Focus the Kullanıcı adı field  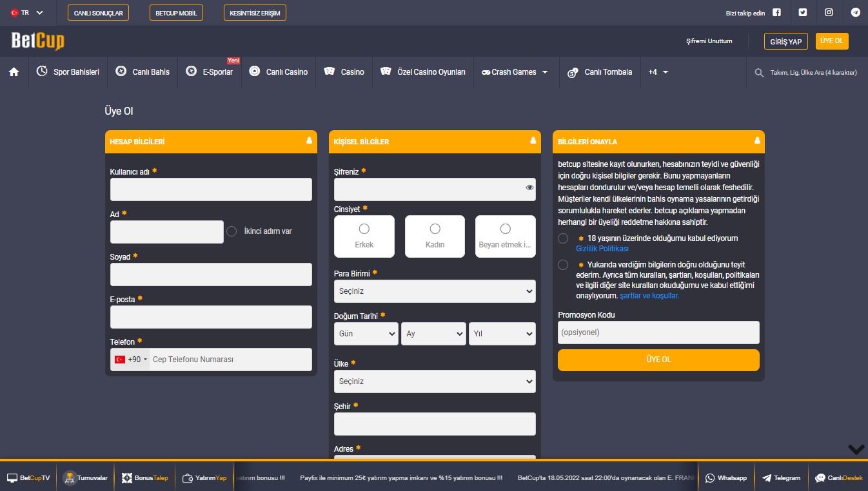(211, 189)
